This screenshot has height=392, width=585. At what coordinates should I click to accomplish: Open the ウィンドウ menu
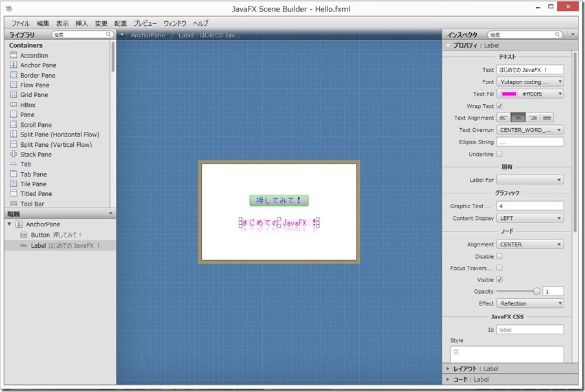pos(175,23)
